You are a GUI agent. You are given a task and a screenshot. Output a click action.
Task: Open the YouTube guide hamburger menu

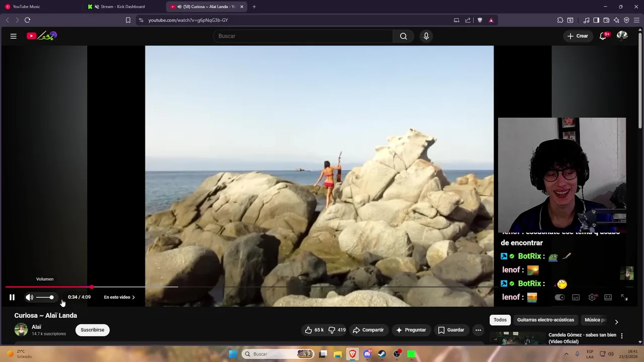pos(14,36)
